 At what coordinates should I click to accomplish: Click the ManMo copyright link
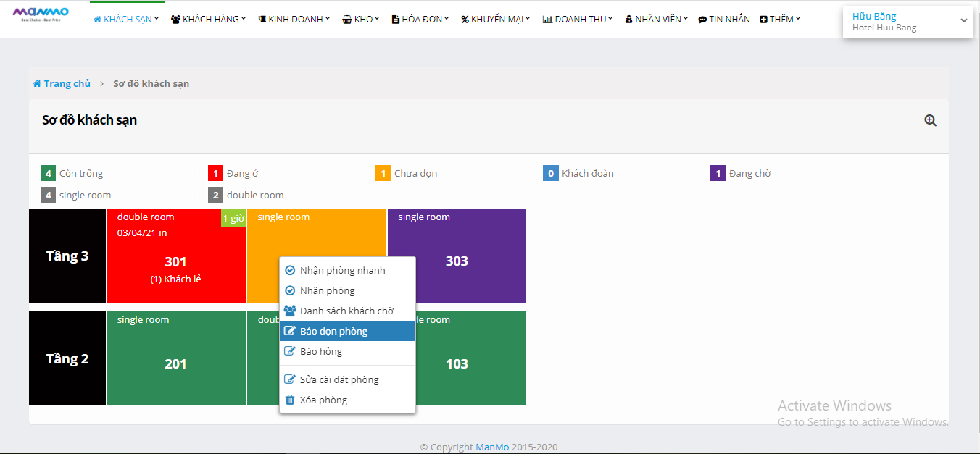pyautogui.click(x=492, y=447)
